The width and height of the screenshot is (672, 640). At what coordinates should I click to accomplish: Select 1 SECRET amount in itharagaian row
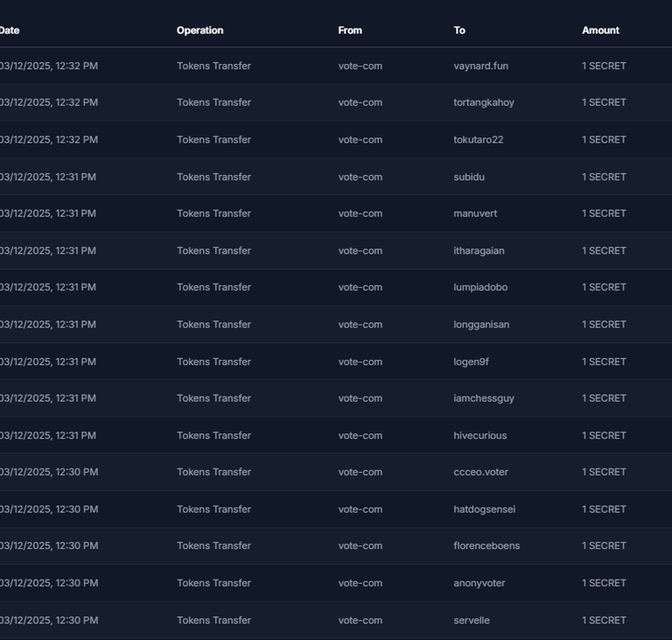tap(604, 251)
